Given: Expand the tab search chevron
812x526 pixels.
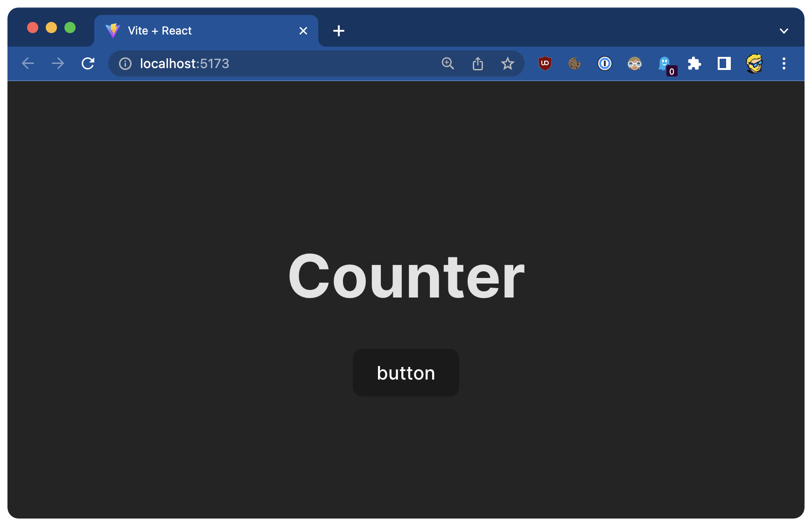Looking at the screenshot, I should [784, 31].
